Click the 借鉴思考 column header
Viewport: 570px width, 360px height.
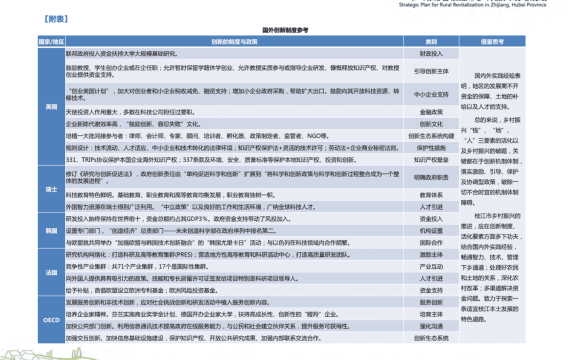[493, 41]
